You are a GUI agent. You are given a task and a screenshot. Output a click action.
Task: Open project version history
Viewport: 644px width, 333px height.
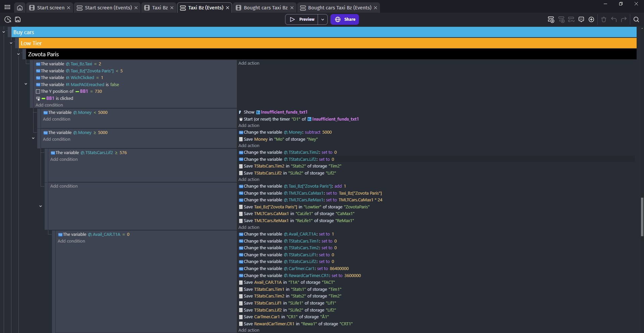click(x=8, y=19)
